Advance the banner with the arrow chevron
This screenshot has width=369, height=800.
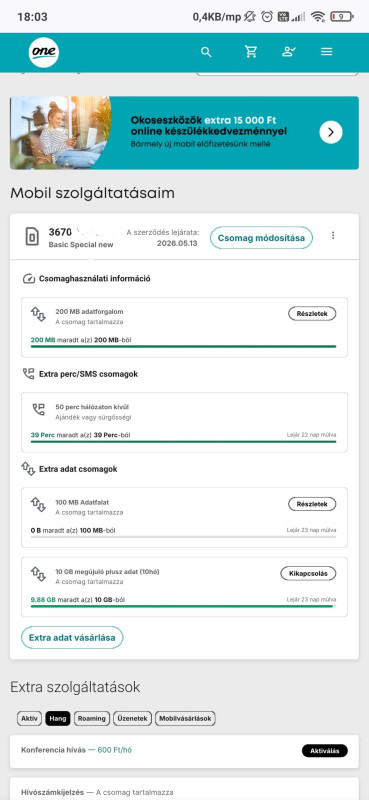pyautogui.click(x=331, y=133)
